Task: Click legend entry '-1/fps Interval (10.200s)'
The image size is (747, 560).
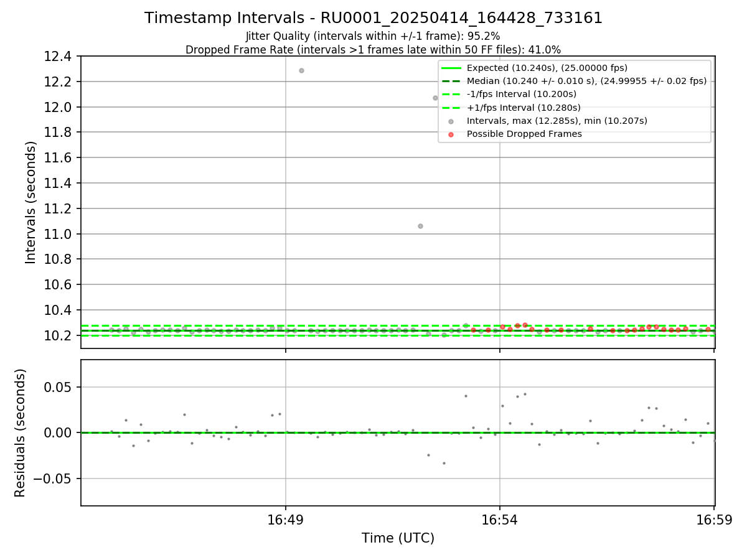Action: (522, 94)
